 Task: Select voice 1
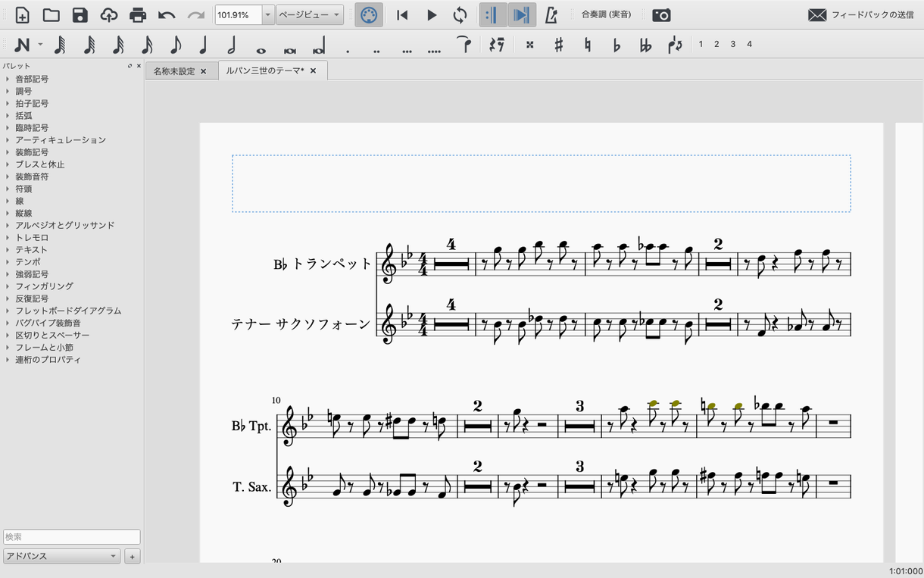[701, 45]
